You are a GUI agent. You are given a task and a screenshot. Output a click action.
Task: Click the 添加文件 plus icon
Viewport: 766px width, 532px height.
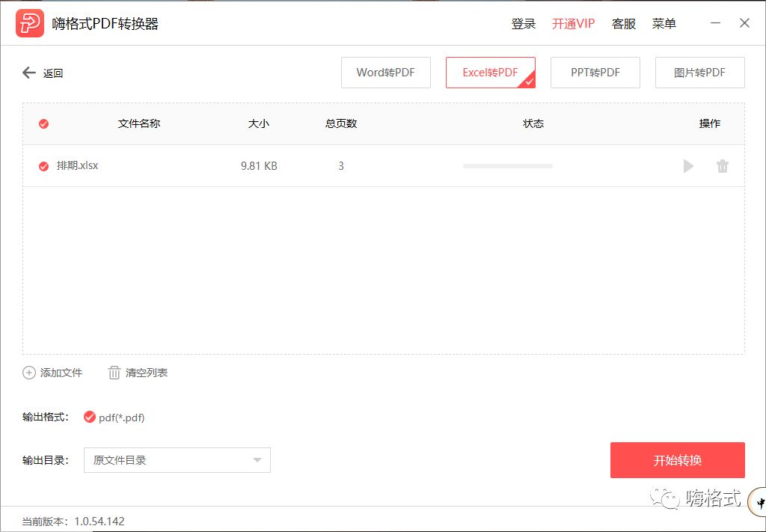(x=29, y=372)
